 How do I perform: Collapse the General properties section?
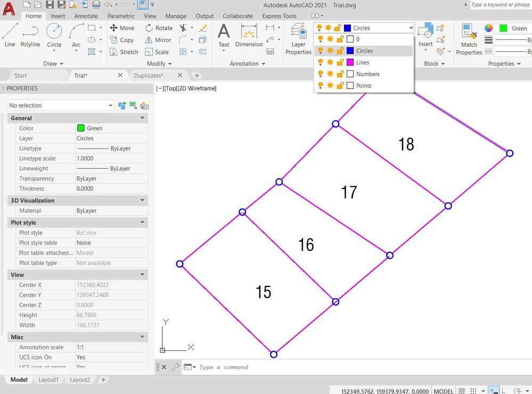(x=142, y=118)
